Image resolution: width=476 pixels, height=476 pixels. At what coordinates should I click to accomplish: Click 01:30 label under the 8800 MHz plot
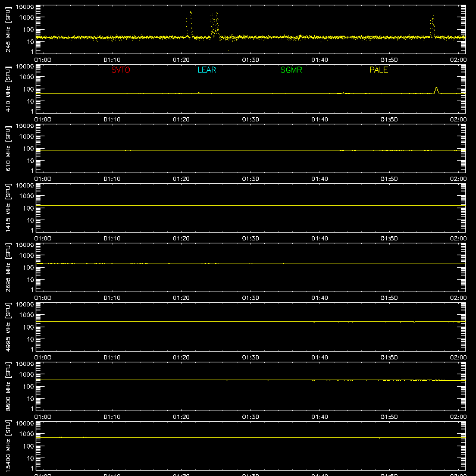(x=250, y=417)
